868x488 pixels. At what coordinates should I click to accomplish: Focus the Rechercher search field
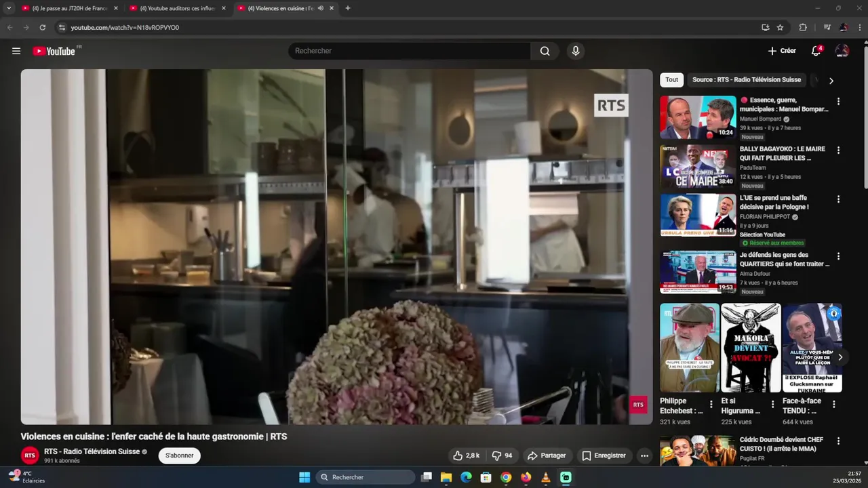410,51
